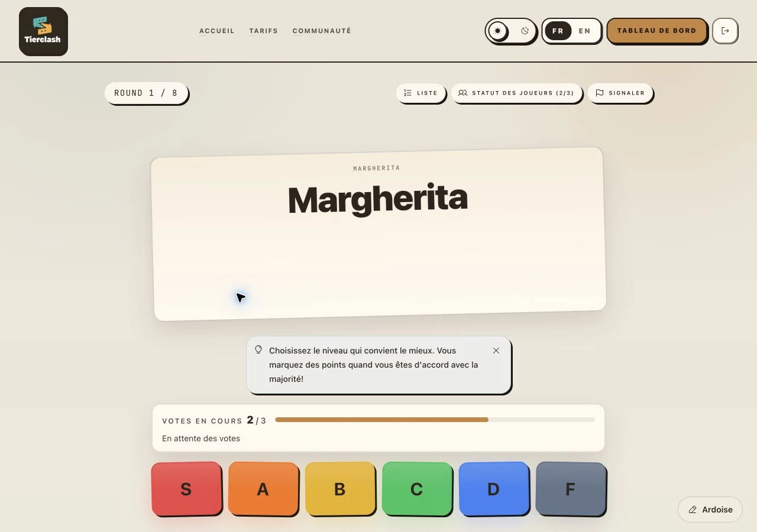Expand Statut des joueurs panel
The height and width of the screenshot is (532, 757).
click(516, 93)
